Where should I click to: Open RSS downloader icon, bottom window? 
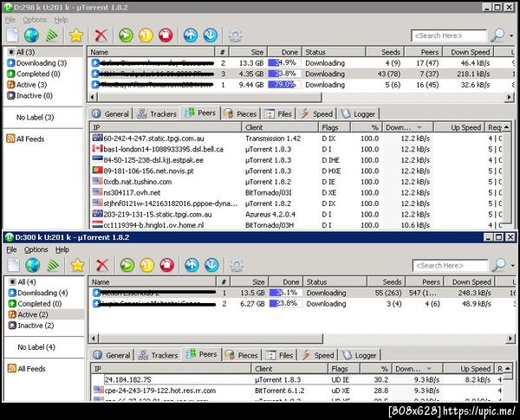(53, 265)
